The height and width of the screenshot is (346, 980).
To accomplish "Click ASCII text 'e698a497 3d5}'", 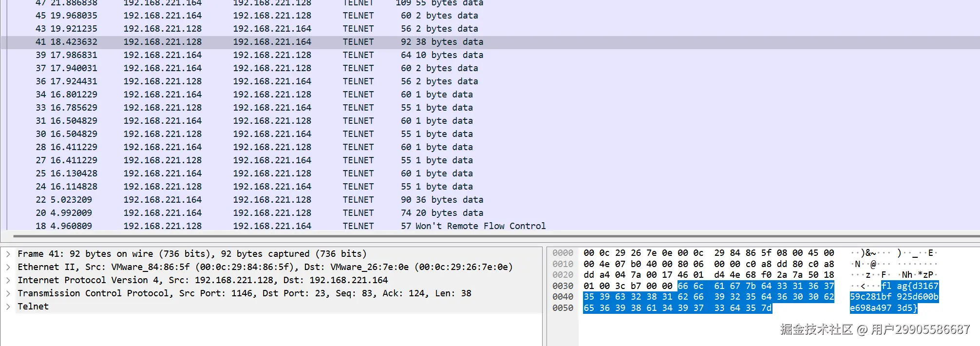I will click(x=884, y=308).
